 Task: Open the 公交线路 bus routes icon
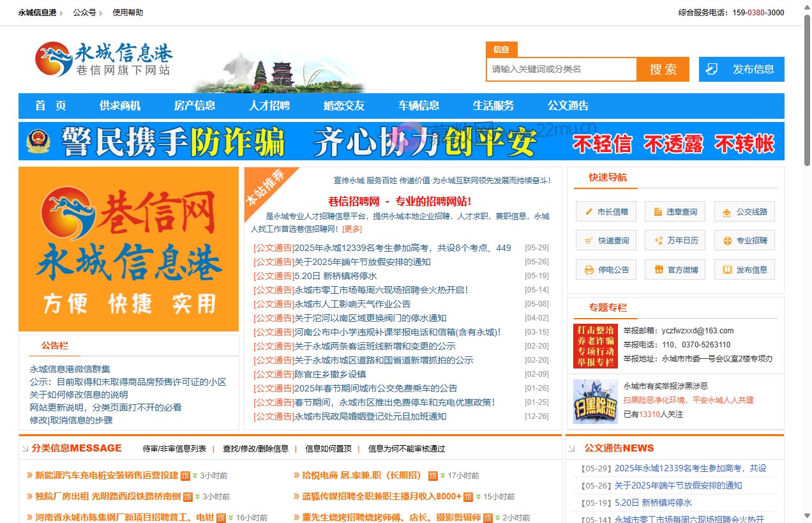pyautogui.click(x=743, y=211)
